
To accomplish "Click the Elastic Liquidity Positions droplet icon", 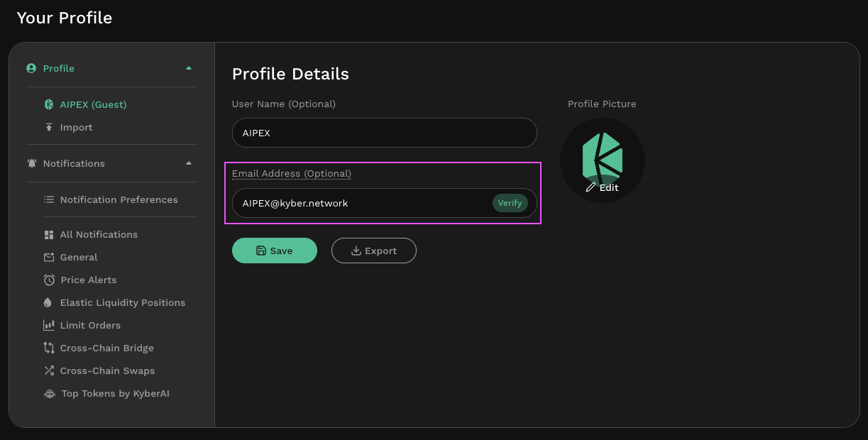I will (x=48, y=303).
